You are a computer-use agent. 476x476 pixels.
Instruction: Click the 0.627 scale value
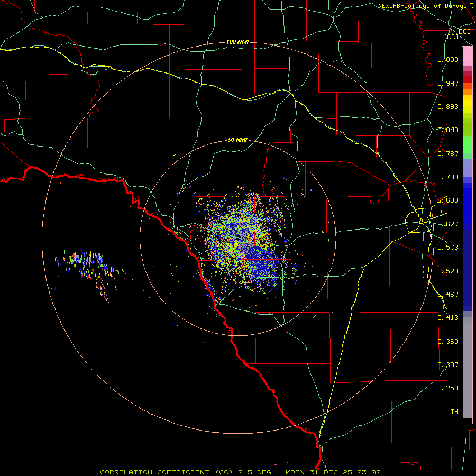[448, 224]
